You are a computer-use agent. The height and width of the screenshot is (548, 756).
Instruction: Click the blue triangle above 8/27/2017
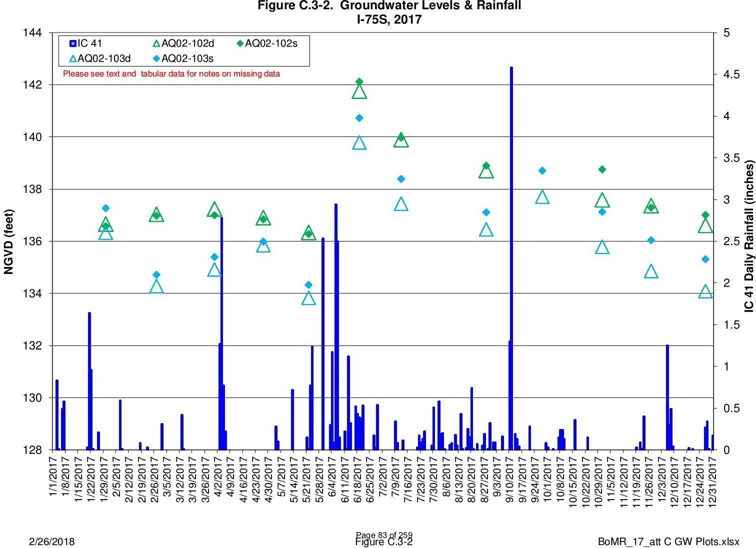tap(486, 230)
